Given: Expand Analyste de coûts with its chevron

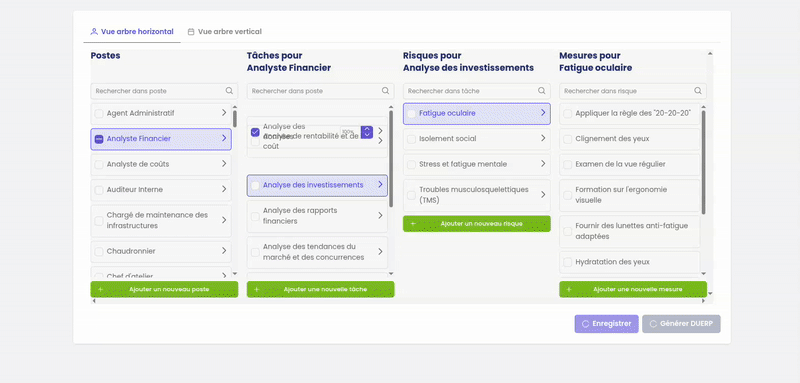Looking at the screenshot, I should click(x=224, y=164).
